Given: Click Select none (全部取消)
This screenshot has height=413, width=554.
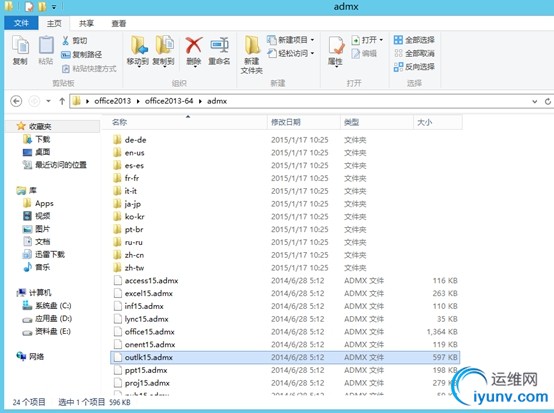Looking at the screenshot, I should (414, 53).
